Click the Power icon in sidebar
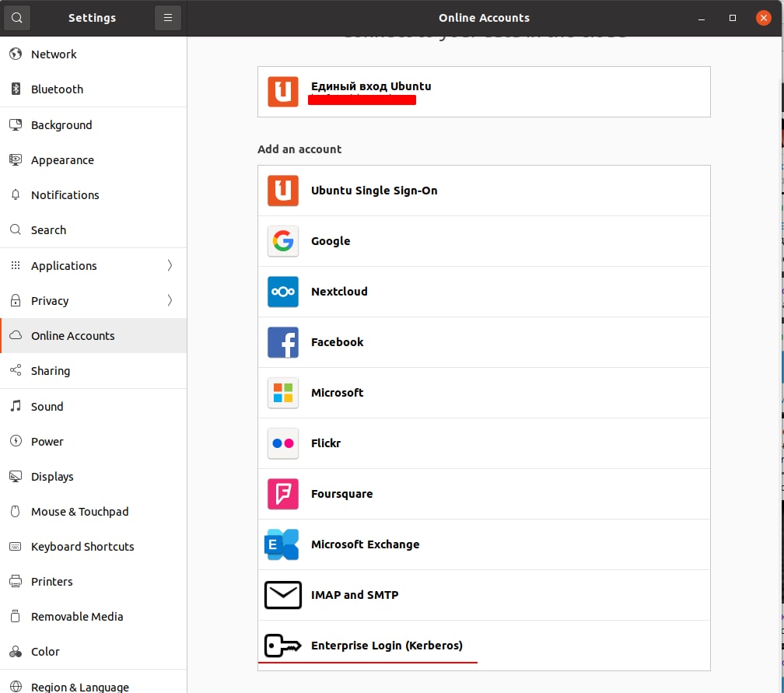Image resolution: width=784 pixels, height=693 pixels. tap(16, 441)
